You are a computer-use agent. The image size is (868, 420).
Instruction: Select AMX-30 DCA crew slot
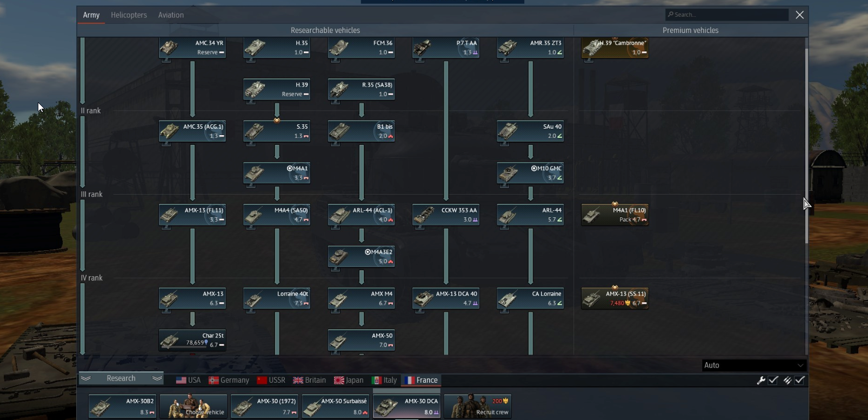407,406
